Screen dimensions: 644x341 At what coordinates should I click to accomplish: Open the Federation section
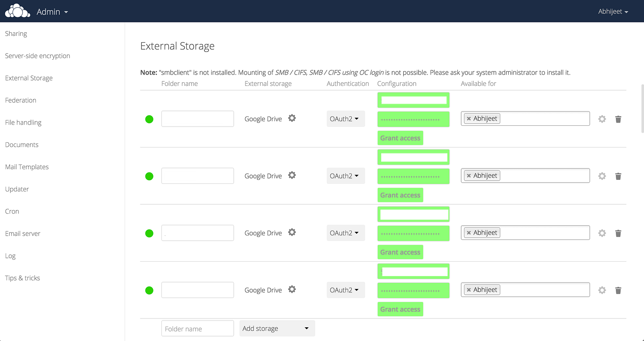pos(21,100)
